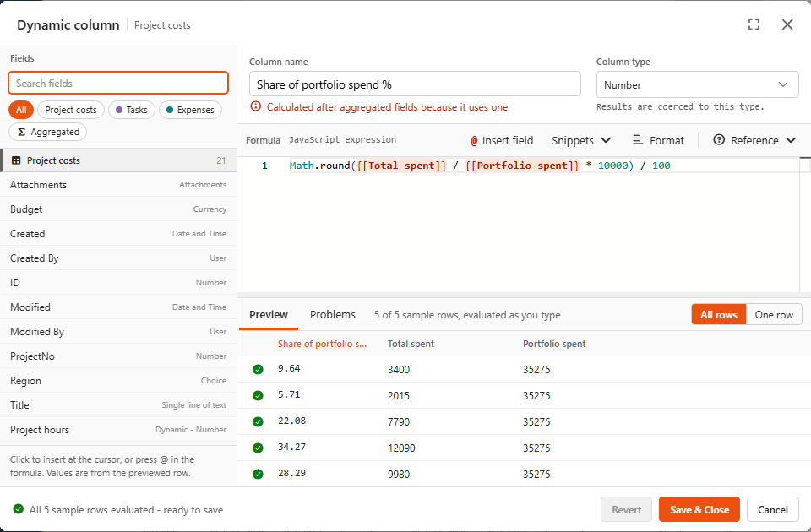Click the 12090 total spent value

coord(401,448)
